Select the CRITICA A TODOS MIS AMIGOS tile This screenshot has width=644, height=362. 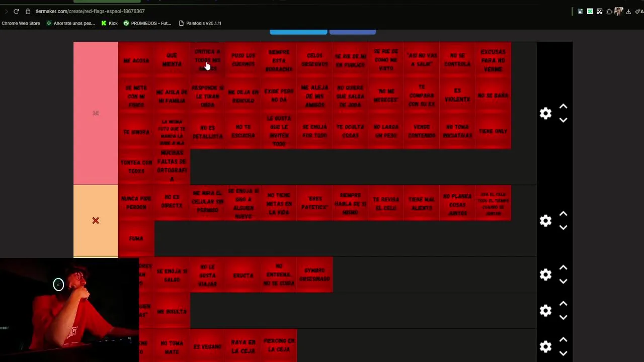coord(208,60)
